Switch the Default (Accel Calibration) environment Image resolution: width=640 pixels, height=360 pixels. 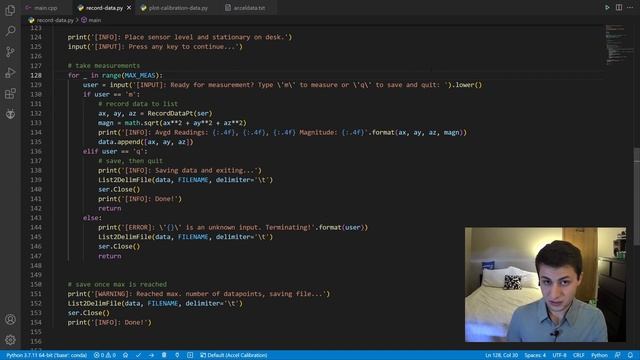click(233, 355)
